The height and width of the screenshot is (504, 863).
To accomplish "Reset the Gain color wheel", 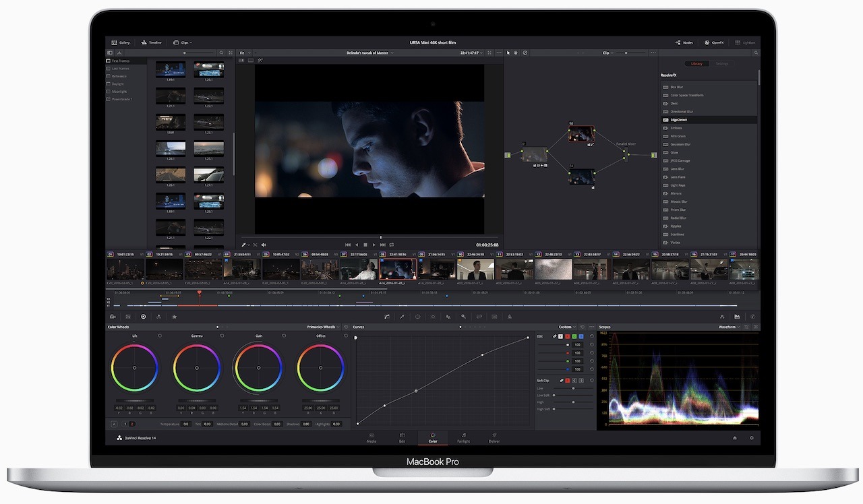I will coord(284,336).
